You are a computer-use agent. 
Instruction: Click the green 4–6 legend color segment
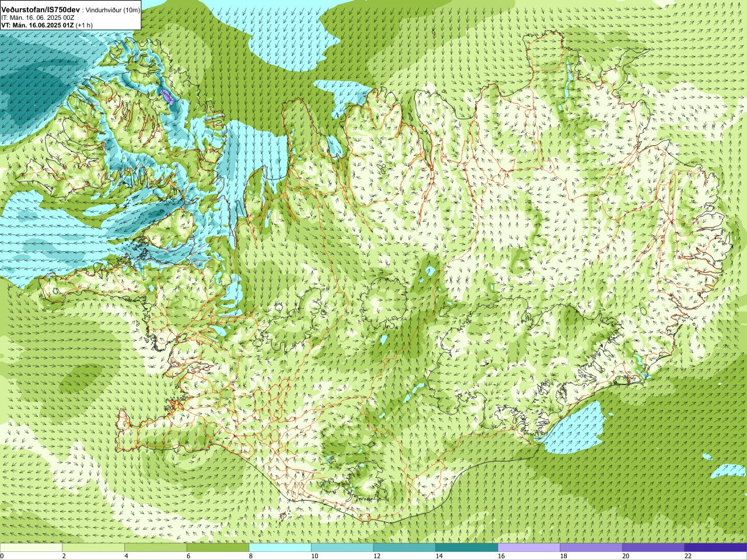click(x=155, y=548)
